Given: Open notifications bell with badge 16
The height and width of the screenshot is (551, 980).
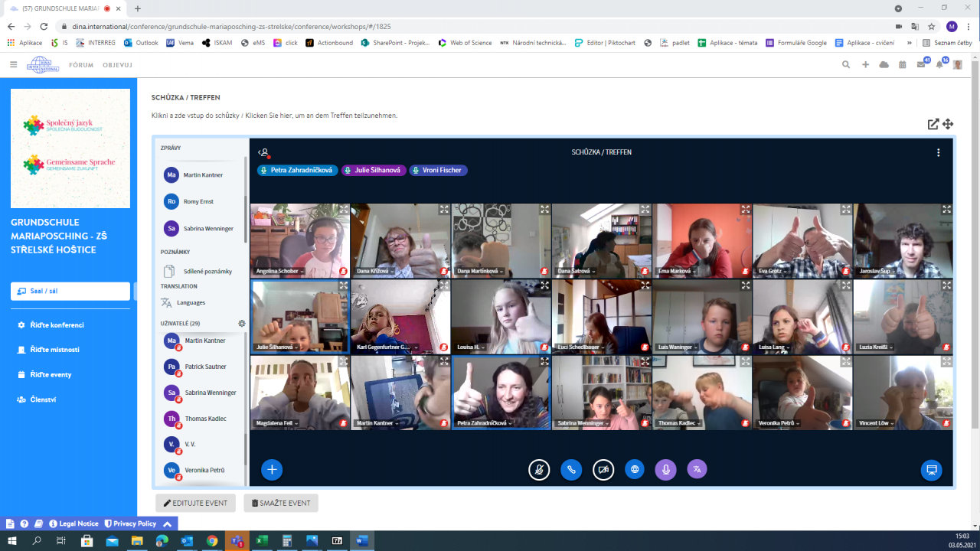Looking at the screenshot, I should [x=940, y=64].
